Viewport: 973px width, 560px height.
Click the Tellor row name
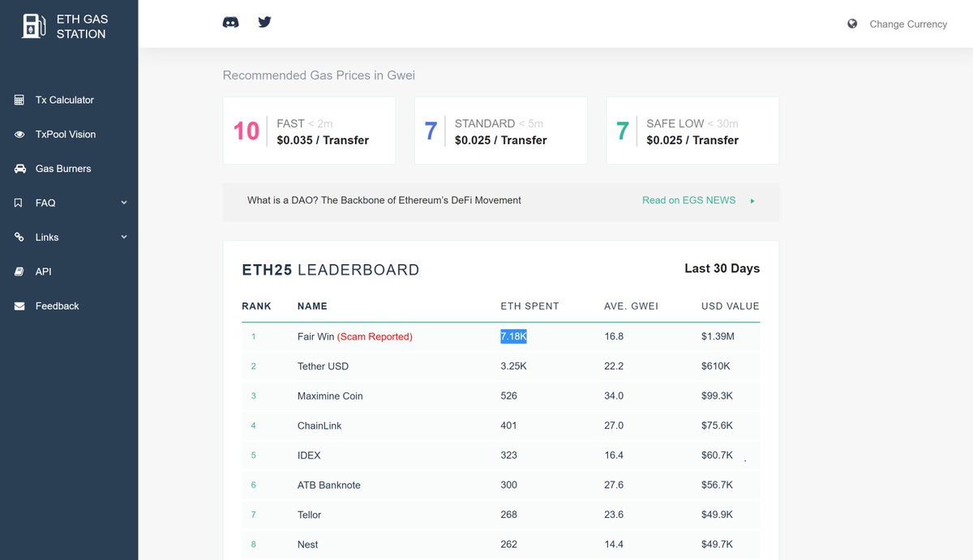pos(309,515)
